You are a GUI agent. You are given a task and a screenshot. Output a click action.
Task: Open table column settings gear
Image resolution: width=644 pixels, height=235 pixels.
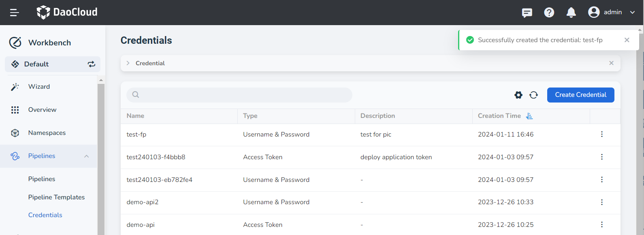pos(518,95)
